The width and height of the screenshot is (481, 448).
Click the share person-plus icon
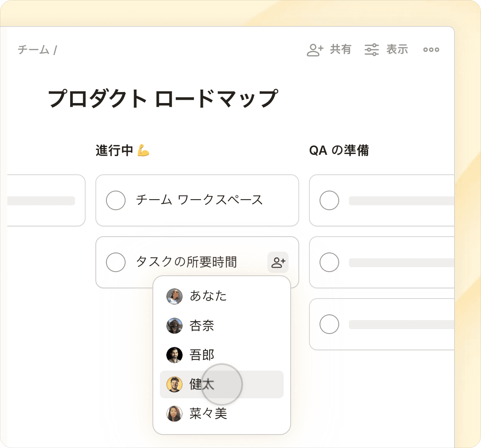pyautogui.click(x=315, y=50)
